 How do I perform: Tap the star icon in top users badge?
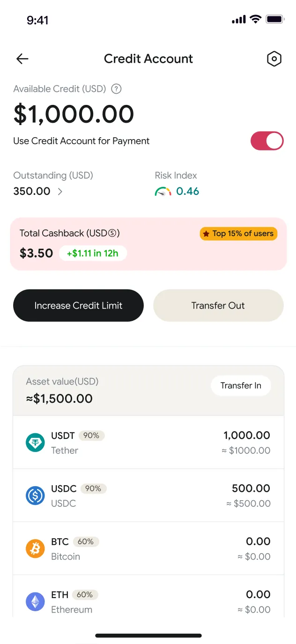(206, 234)
